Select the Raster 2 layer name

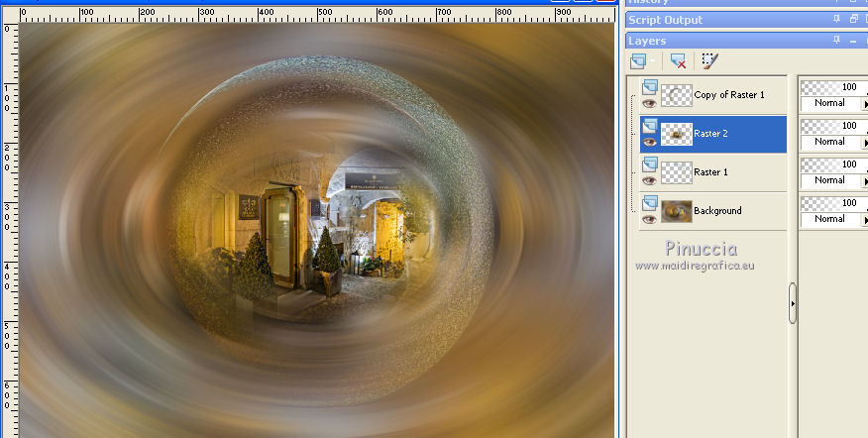[710, 134]
